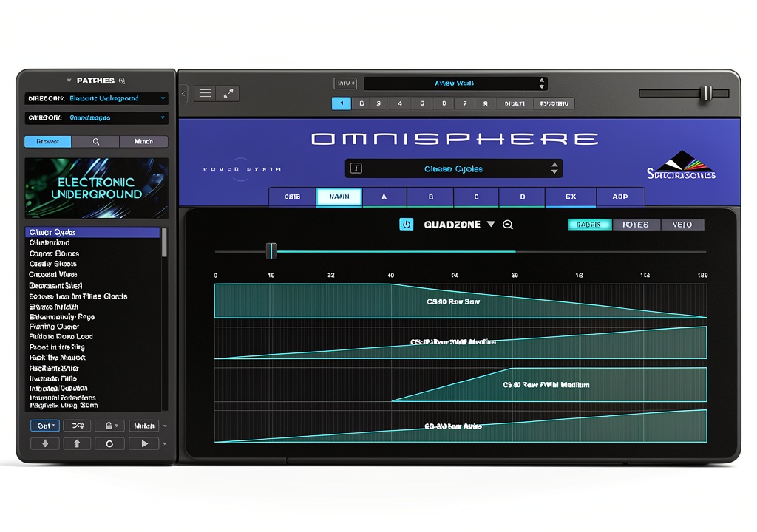Viewport: 757px width, 532px height.
Task: Click the Electronic Underground artwork thumbnail
Action: coord(97,188)
